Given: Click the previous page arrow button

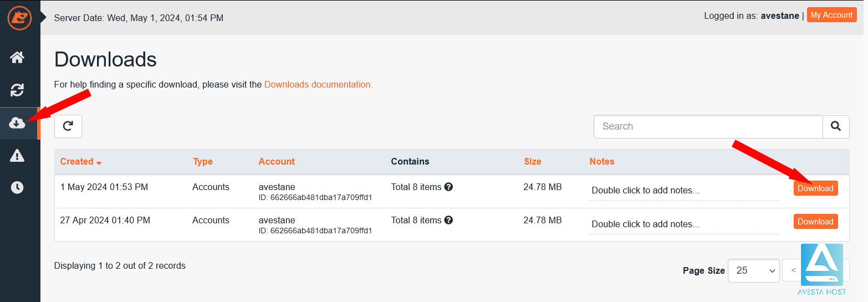Looking at the screenshot, I should coord(793,270).
